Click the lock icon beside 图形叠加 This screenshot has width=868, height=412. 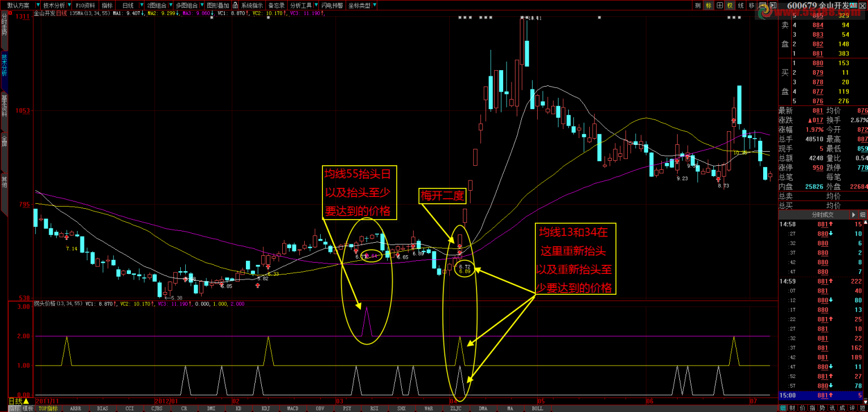[x=235, y=5]
